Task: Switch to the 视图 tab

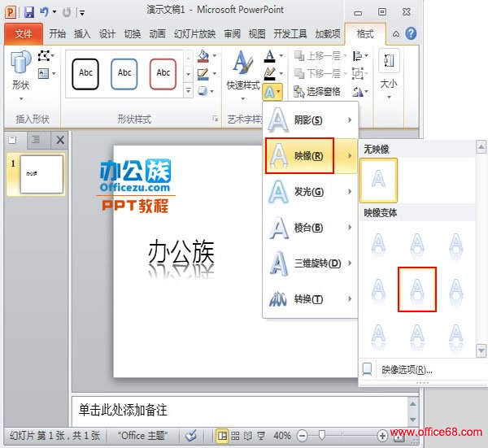Action: pos(257,33)
